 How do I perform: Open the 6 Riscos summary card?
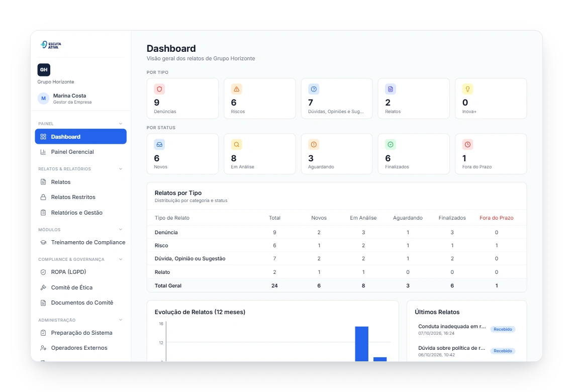pyautogui.click(x=260, y=99)
